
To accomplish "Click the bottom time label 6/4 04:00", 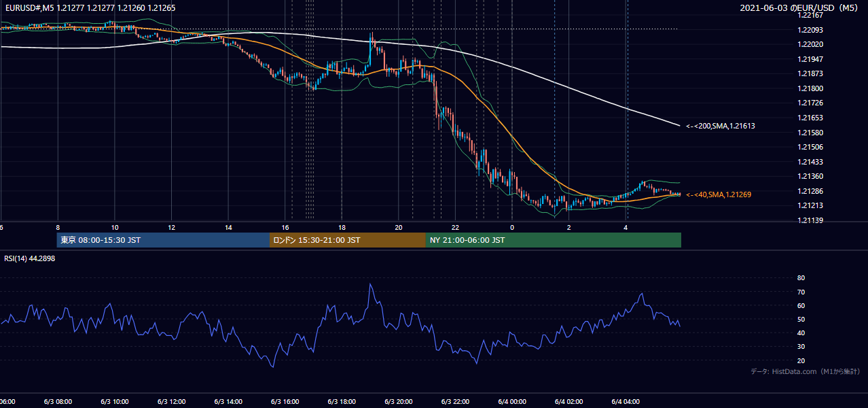I will 626,401.
